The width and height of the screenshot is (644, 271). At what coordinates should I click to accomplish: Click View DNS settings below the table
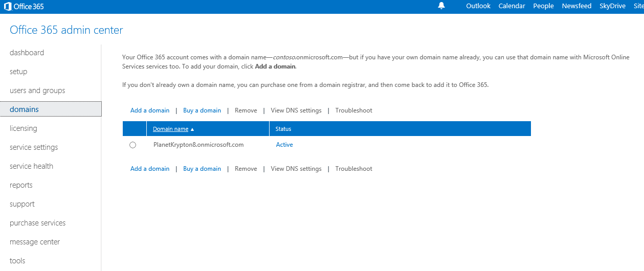(x=296, y=169)
